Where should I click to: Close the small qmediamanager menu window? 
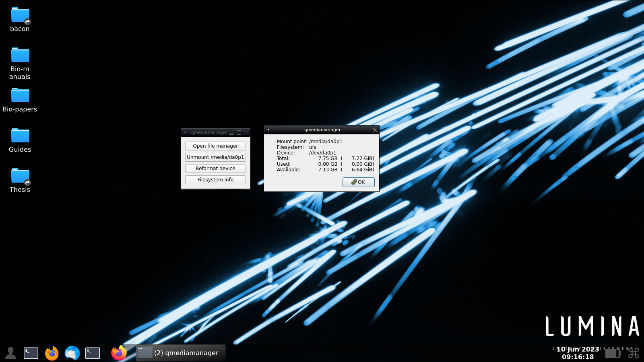pyautogui.click(x=246, y=132)
